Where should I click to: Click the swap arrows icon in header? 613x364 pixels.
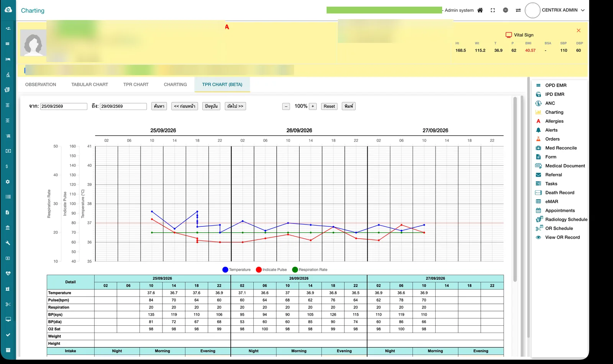(x=518, y=10)
